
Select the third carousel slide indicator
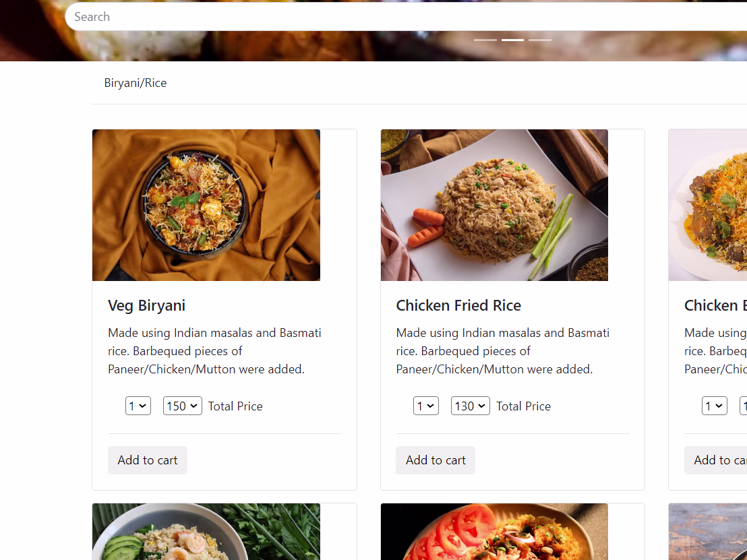point(540,40)
